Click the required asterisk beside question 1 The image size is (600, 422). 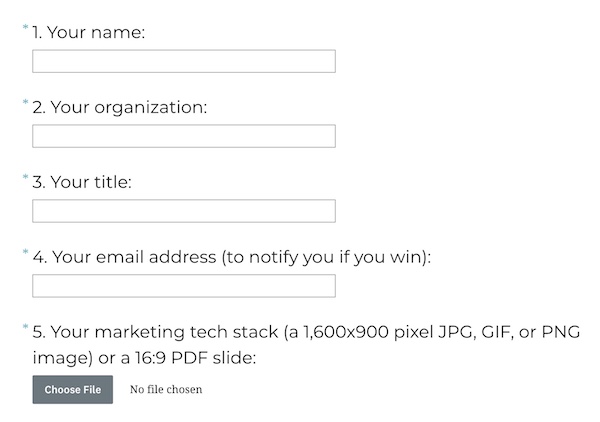[26, 27]
